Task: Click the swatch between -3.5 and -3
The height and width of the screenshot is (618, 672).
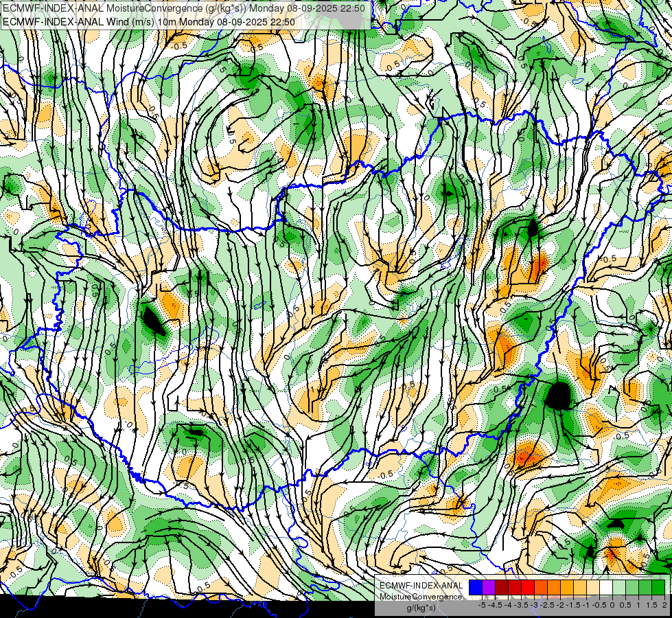Action: [x=528, y=588]
